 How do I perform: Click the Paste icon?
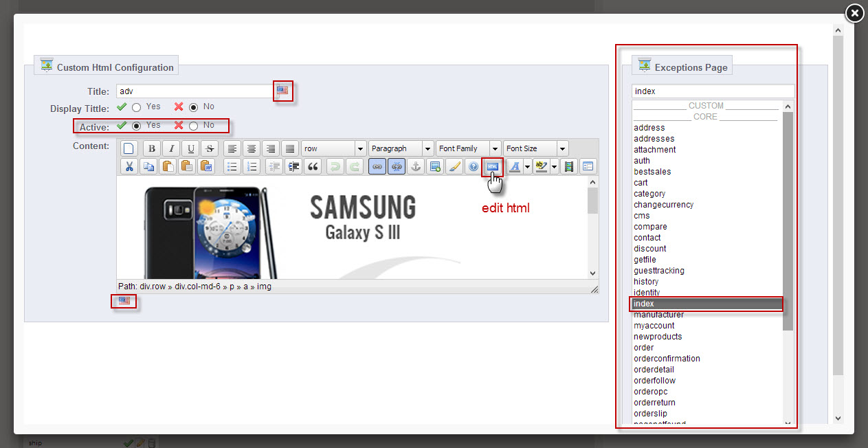point(168,166)
